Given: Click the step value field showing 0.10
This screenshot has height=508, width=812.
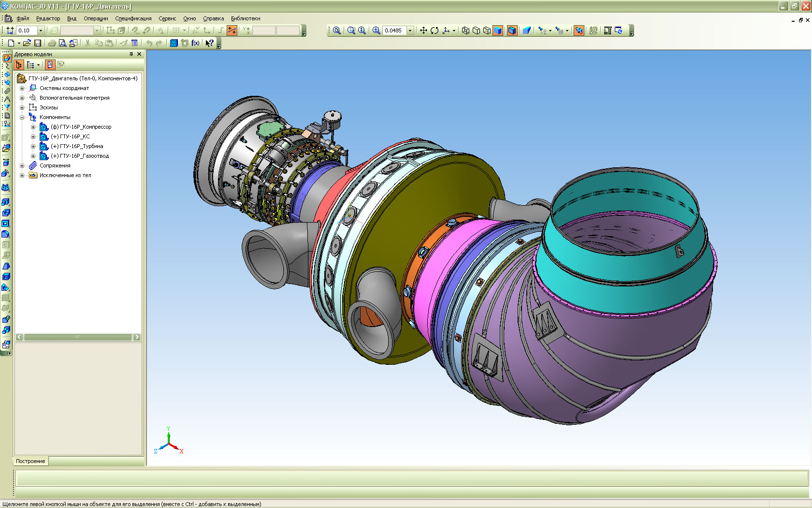Looking at the screenshot, I should [x=27, y=30].
